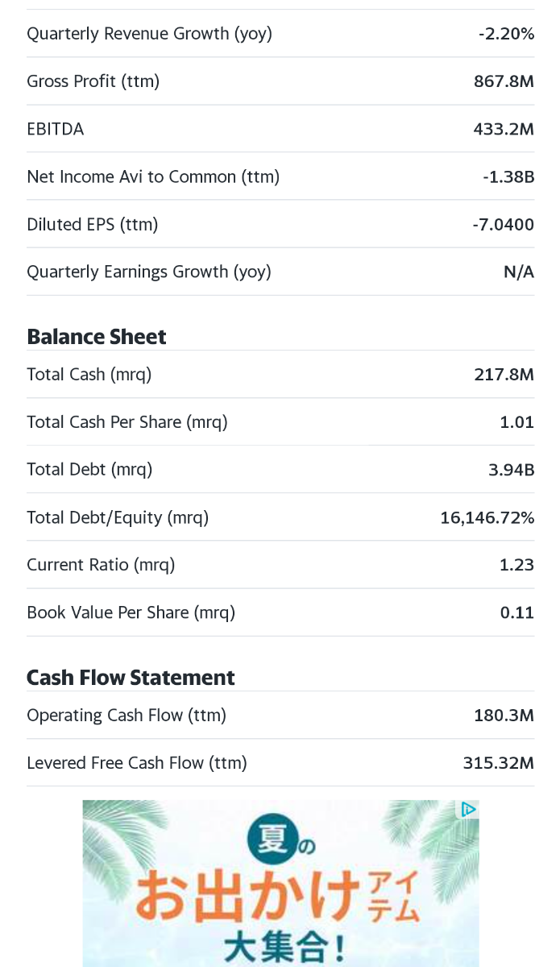Select Net Income Avi to Common (ttm)

[x=153, y=176]
